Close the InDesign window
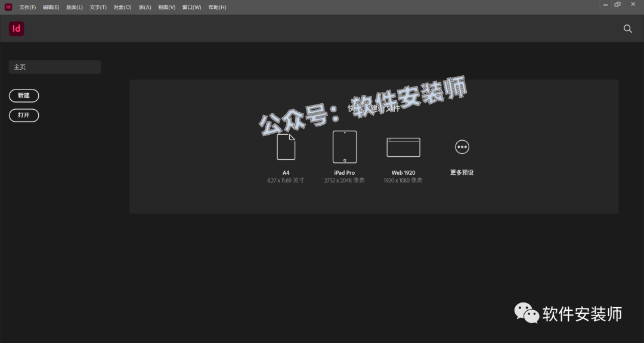This screenshot has height=343, width=644. click(x=633, y=4)
